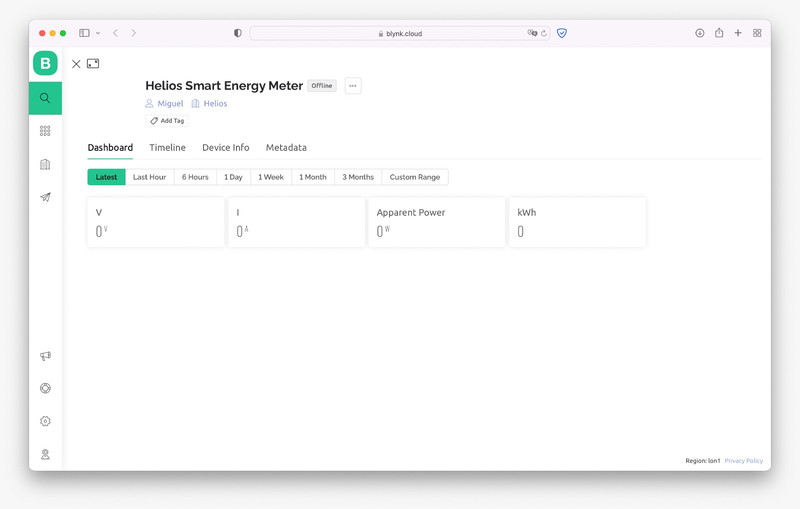This screenshot has height=509, width=800.
Task: Open a new tab with plus icon
Action: pos(738,33)
